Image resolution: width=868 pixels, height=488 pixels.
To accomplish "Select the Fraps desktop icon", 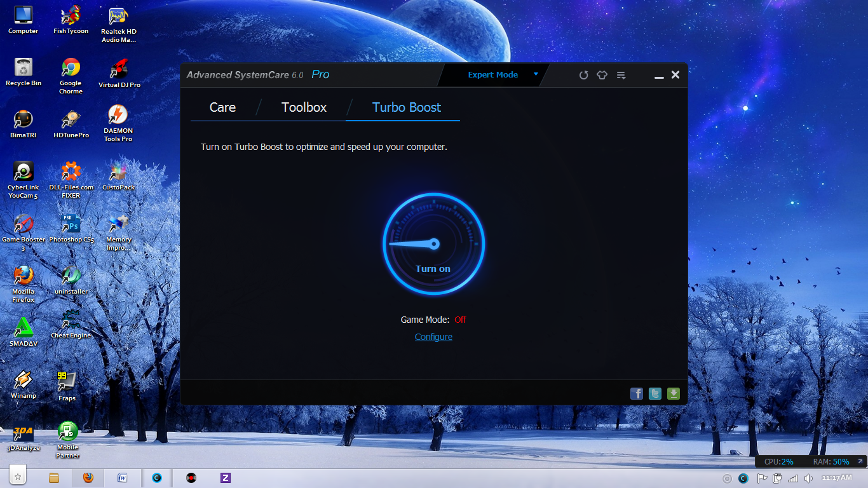I will coord(67,386).
